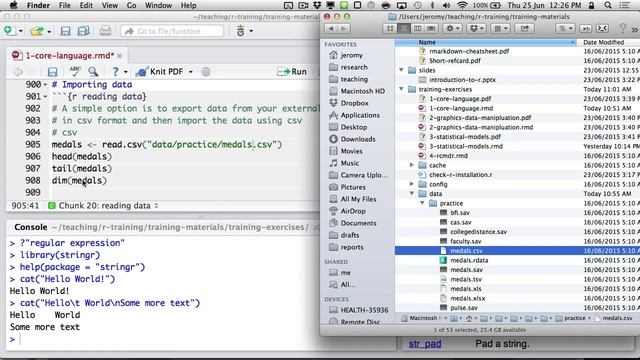
Task: Switch Finder to icon view
Action: 390,28
